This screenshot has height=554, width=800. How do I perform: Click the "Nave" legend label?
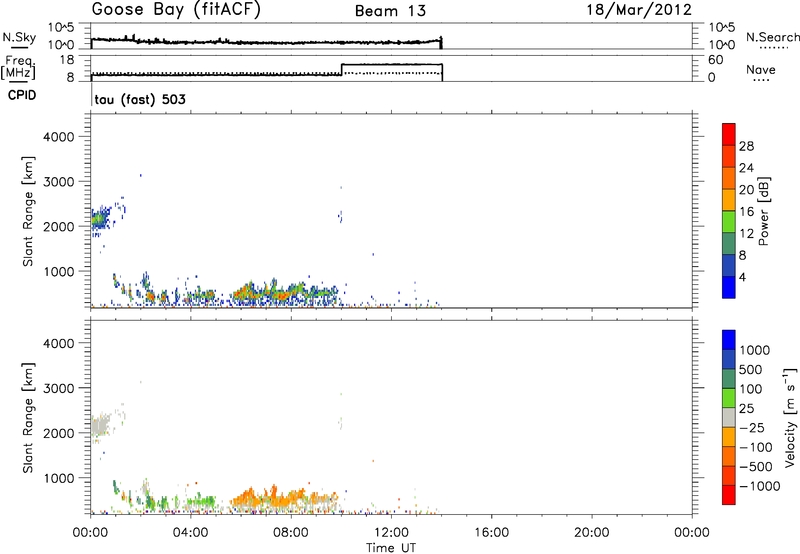click(x=761, y=70)
